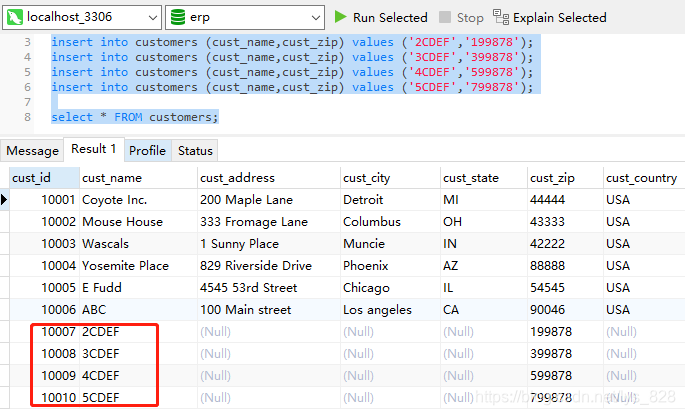Select the (Null) address cell of row 10007
685x415 pixels.
[x=269, y=332]
